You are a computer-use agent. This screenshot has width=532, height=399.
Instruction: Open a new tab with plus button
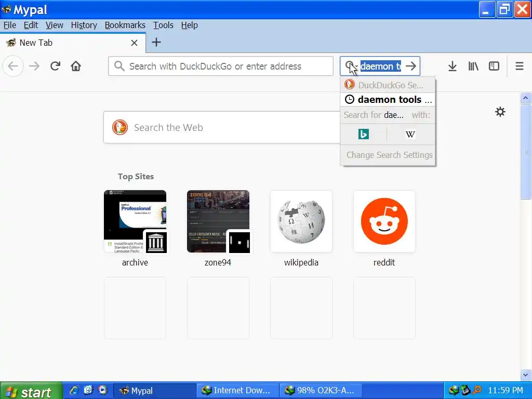pyautogui.click(x=156, y=43)
